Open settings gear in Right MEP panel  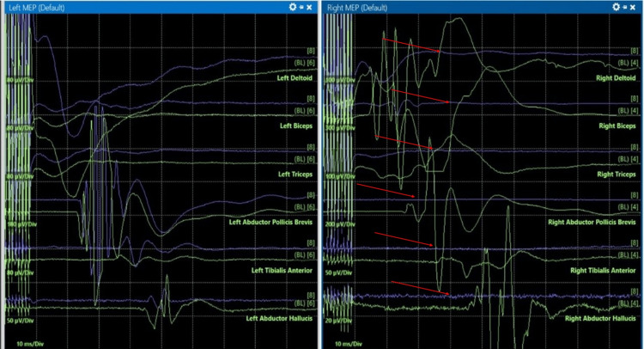(616, 7)
